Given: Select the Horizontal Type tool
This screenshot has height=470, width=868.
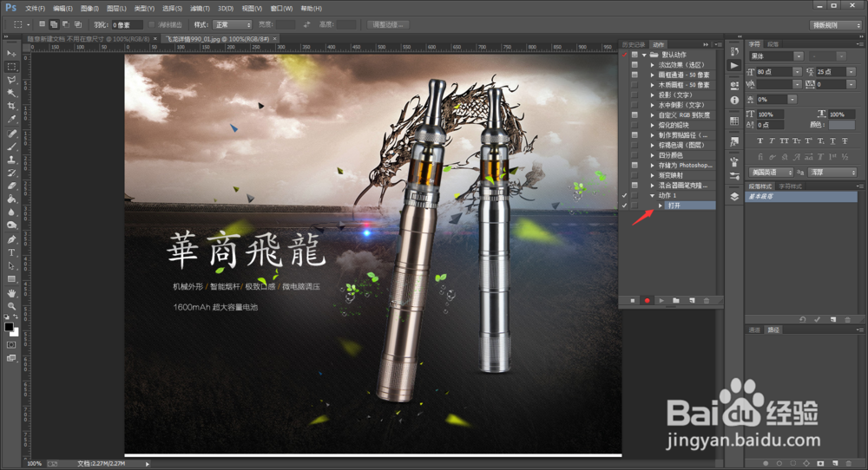Looking at the screenshot, I should 11,252.
